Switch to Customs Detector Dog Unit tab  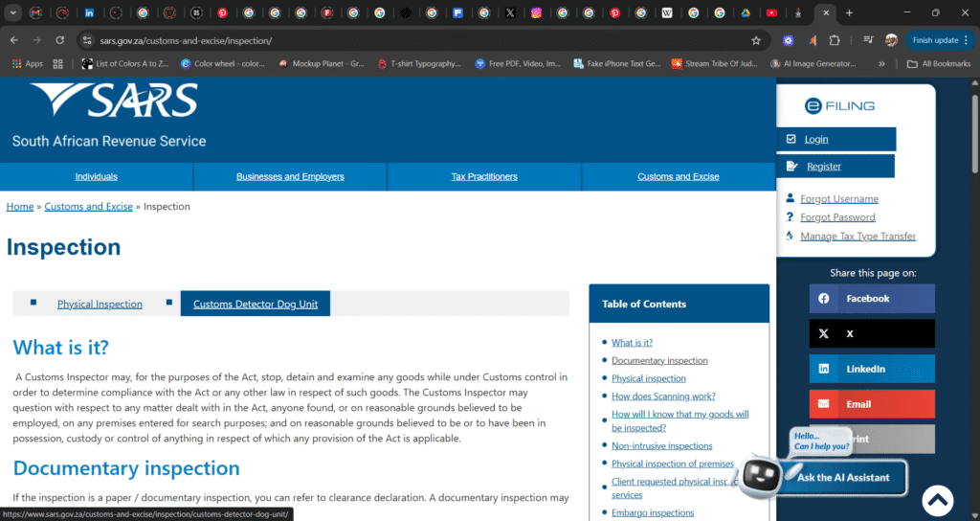[255, 305]
